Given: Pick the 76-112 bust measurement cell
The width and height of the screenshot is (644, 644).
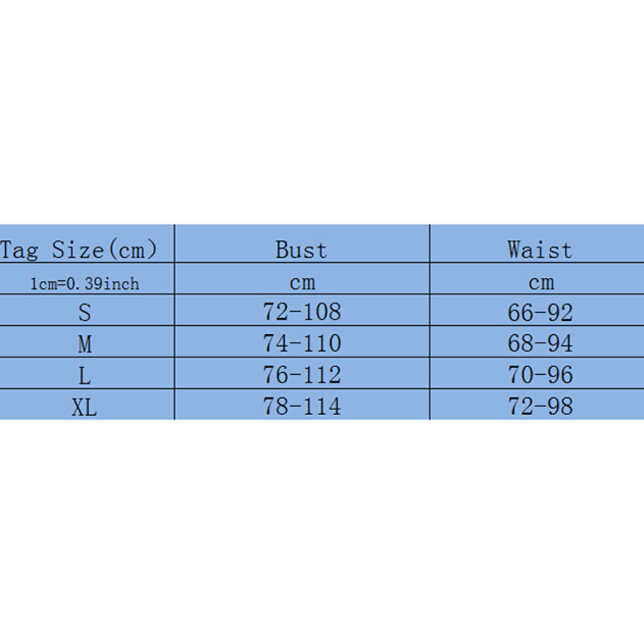Looking at the screenshot, I should tap(301, 375).
